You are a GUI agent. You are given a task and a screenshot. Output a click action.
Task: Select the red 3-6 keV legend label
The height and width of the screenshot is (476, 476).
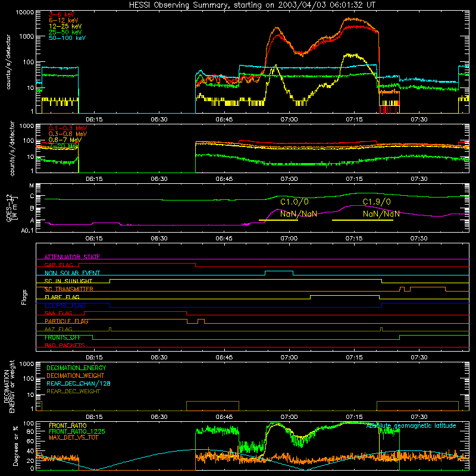point(61,14)
